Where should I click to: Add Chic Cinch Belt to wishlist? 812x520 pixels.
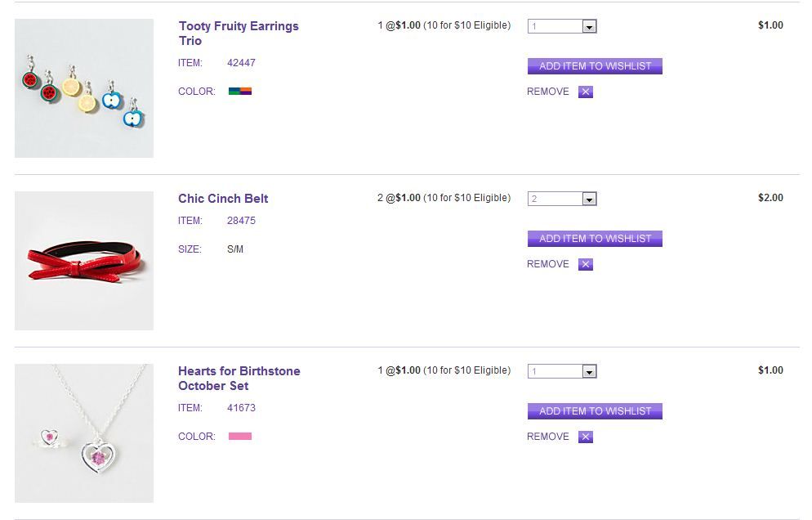coord(595,239)
